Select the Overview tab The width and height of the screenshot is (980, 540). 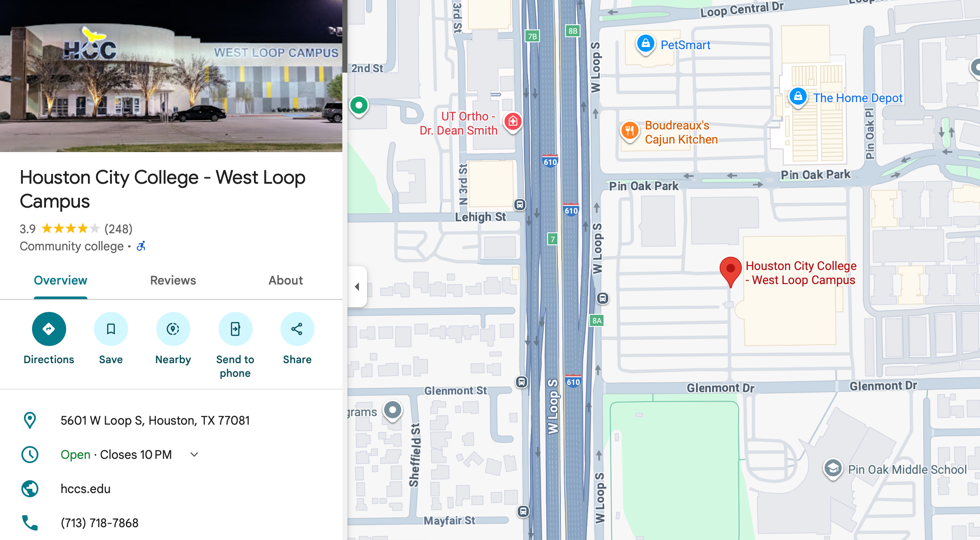pyautogui.click(x=61, y=280)
